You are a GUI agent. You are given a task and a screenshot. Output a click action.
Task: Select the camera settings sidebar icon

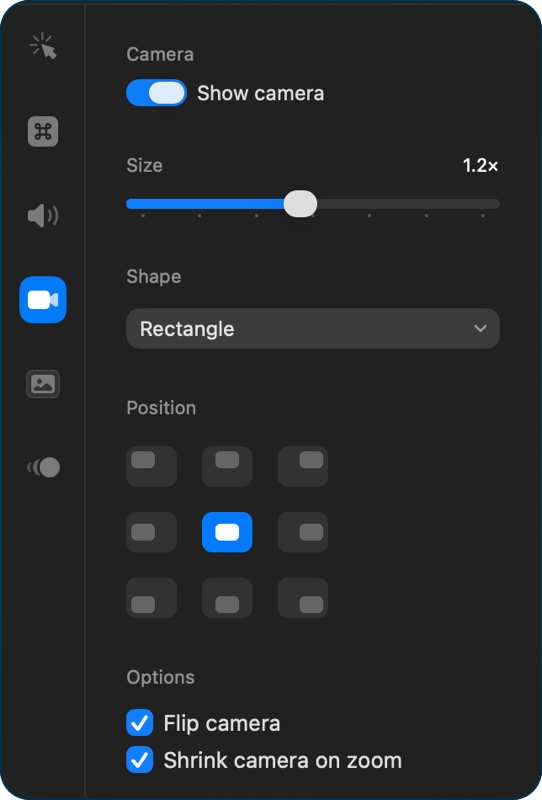point(43,300)
